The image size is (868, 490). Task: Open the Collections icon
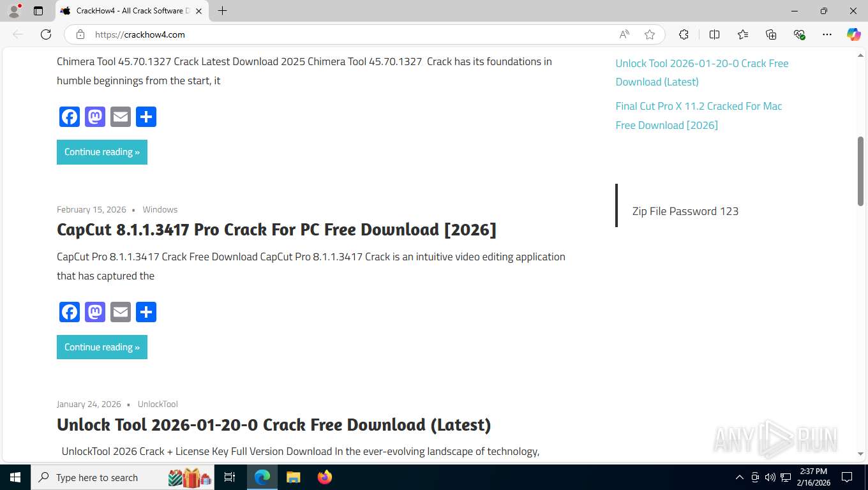coord(771,34)
